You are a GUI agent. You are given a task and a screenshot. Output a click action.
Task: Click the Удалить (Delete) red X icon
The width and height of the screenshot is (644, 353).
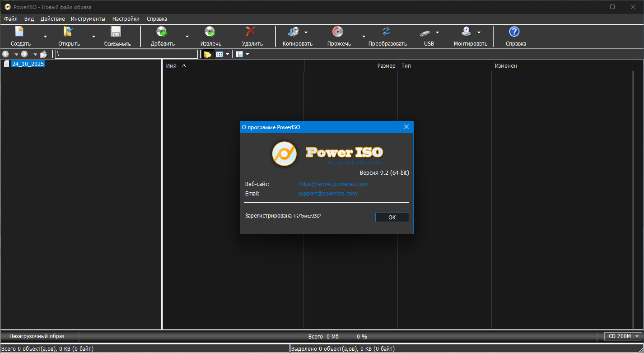coord(251,32)
